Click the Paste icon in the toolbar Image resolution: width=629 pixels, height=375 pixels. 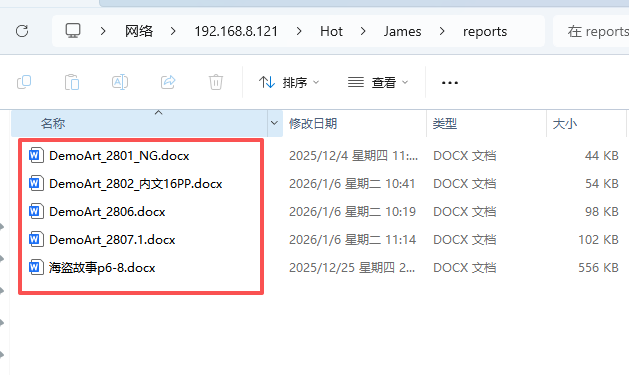(72, 82)
